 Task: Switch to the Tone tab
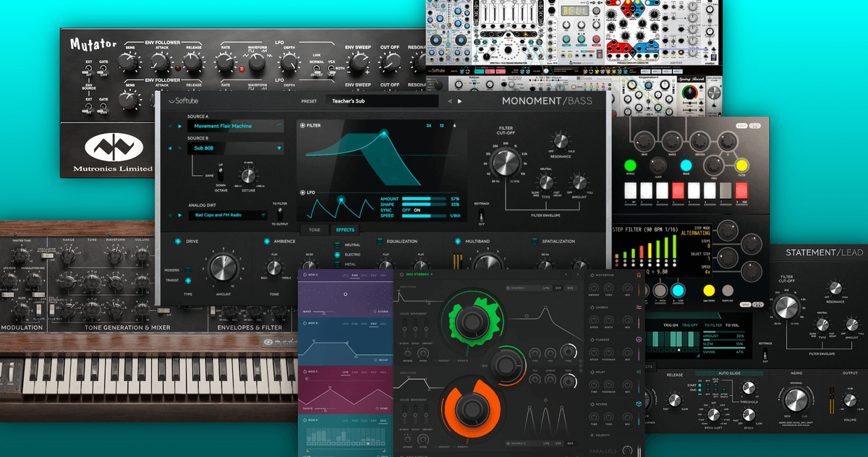[315, 230]
